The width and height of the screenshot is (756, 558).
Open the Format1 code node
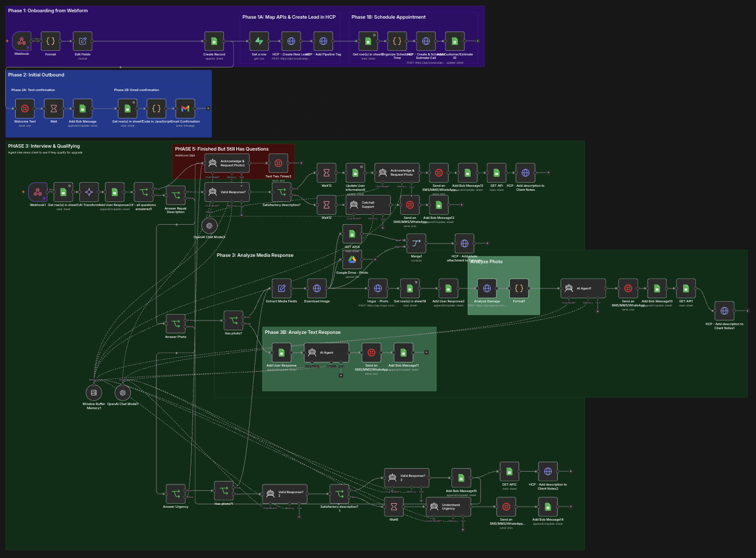coord(519,288)
